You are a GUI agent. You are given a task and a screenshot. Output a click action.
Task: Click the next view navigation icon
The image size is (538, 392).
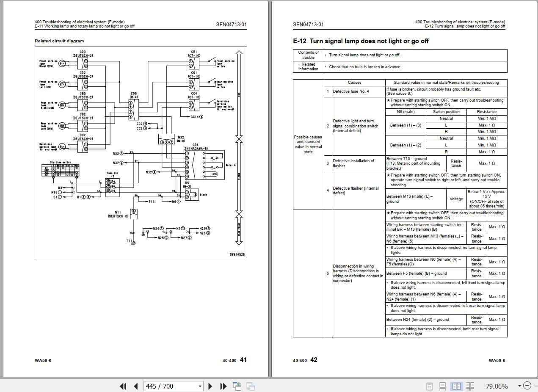pyautogui.click(x=251, y=386)
